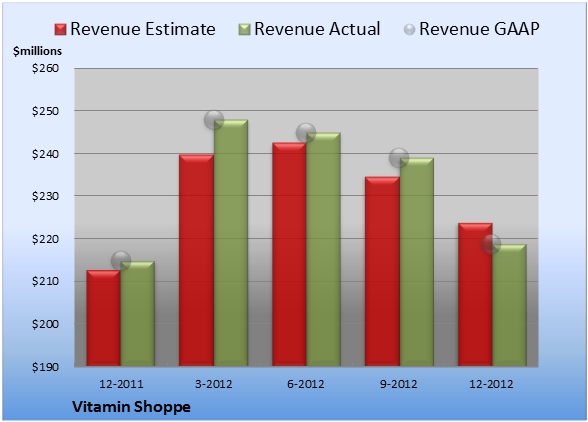
Task: Click the '$230' y-axis value
Action: [x=45, y=196]
